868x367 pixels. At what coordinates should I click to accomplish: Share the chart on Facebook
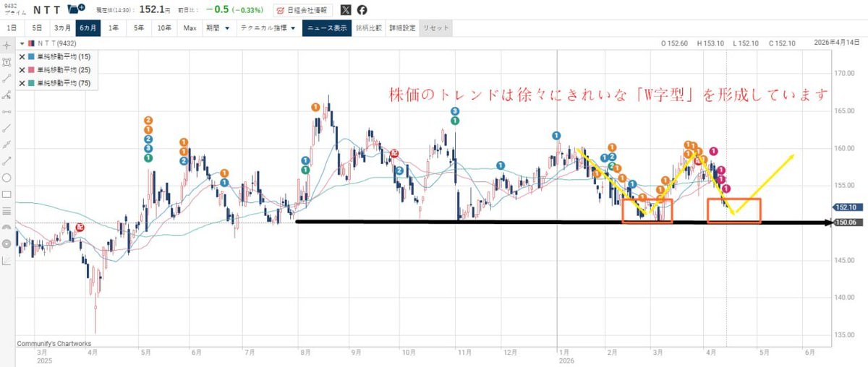pyautogui.click(x=362, y=10)
